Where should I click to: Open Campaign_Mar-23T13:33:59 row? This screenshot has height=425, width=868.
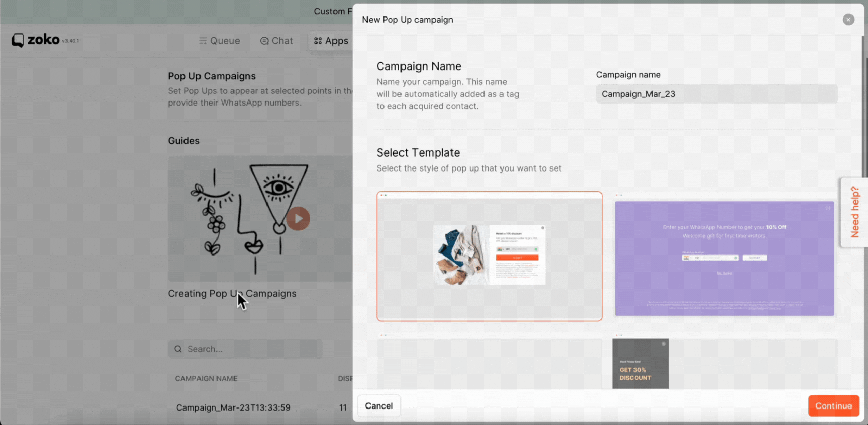[x=233, y=407]
